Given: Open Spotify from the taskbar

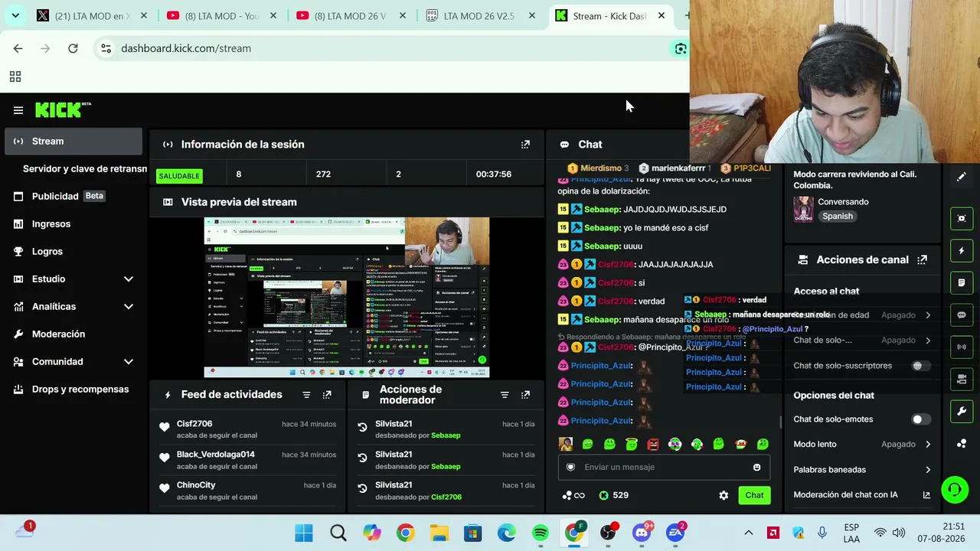Looking at the screenshot, I should (541, 533).
